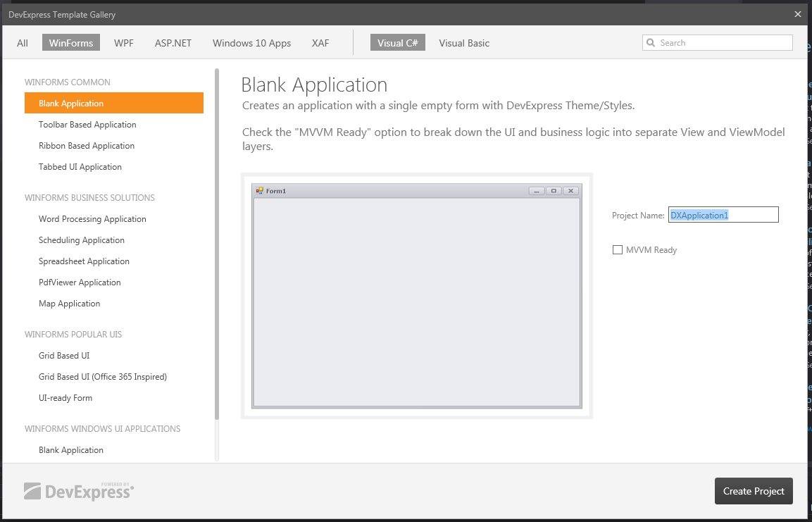Close the Template Gallery window

pyautogui.click(x=797, y=15)
